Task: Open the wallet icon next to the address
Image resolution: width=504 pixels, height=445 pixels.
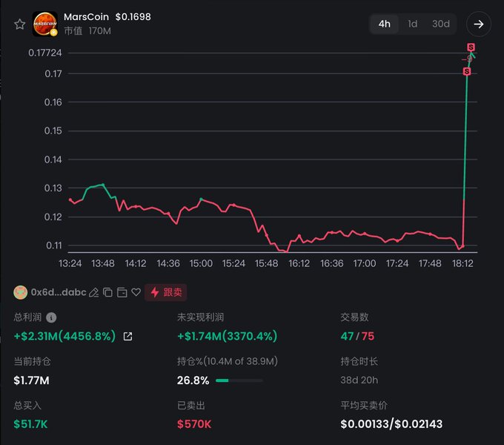Action: [122, 292]
